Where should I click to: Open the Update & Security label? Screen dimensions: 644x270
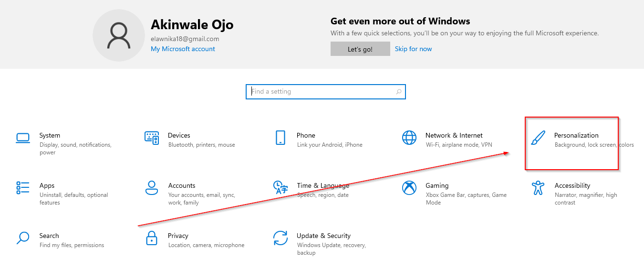(x=323, y=236)
